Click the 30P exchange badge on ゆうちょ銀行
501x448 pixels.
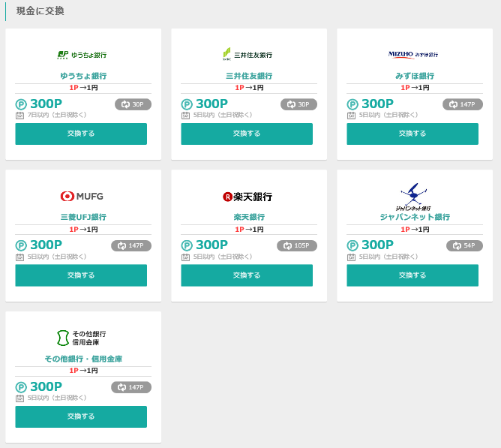point(133,104)
